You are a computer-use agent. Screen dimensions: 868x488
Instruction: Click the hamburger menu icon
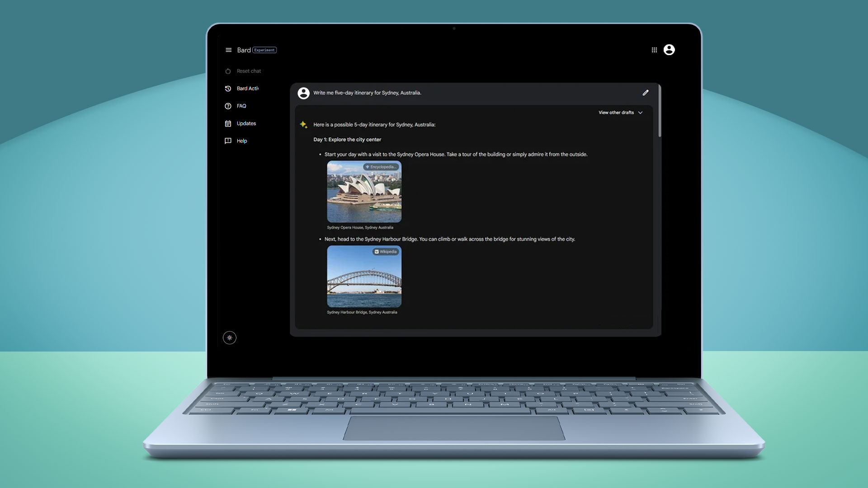[228, 49]
